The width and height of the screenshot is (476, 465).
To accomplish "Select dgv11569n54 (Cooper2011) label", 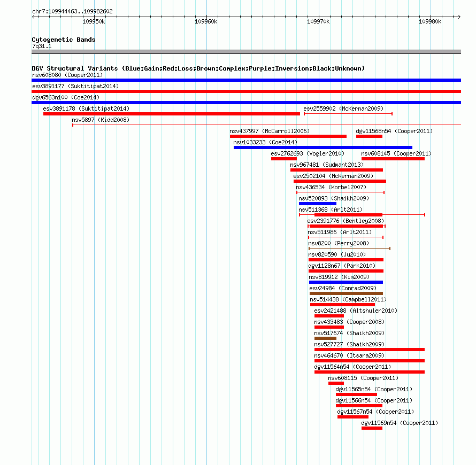I will coord(400,423).
